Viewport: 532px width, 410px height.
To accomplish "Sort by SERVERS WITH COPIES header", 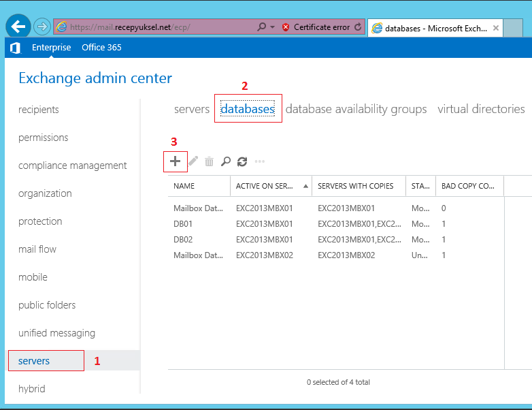I will click(x=359, y=186).
